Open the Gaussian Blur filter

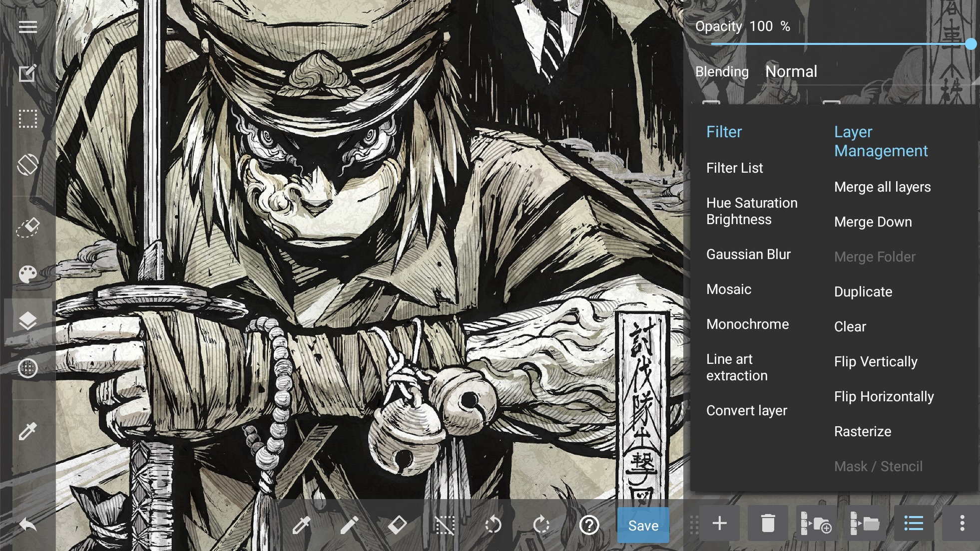coord(748,254)
